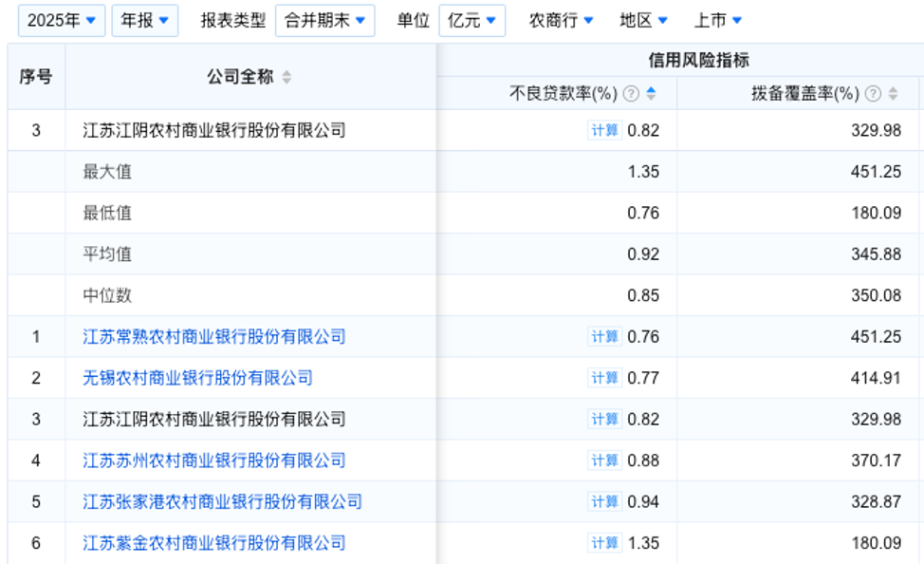Sort by 拨备覆盖率(%) sort arrows
This screenshot has width=924, height=564.
tap(894, 93)
